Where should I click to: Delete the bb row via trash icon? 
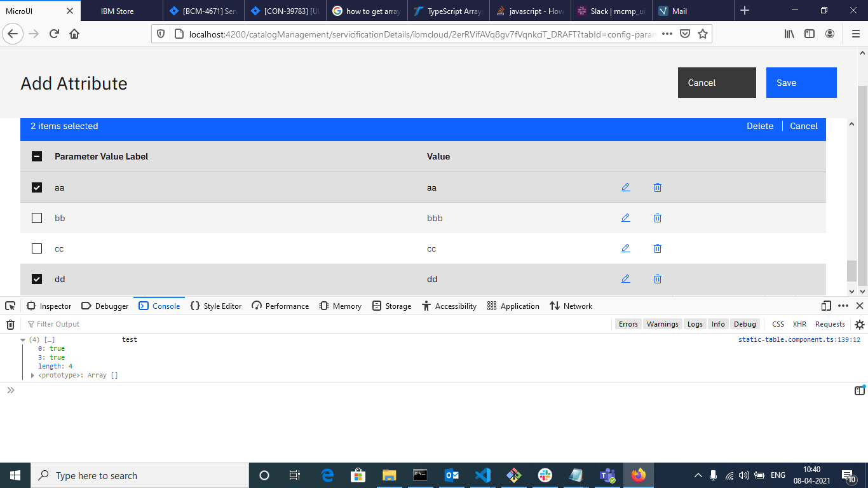[658, 218]
